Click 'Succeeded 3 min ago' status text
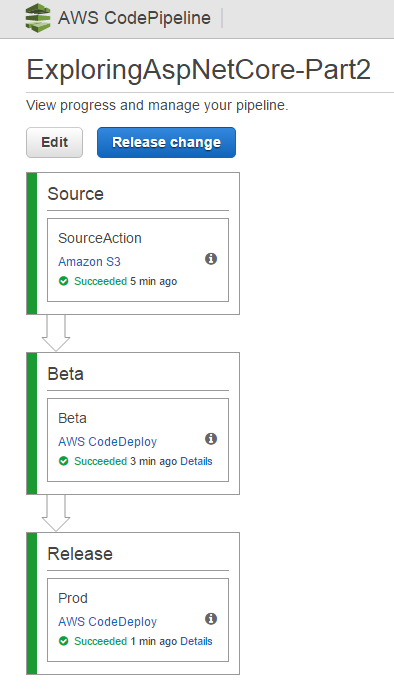Viewport: 394px width, 692px height. point(125,461)
